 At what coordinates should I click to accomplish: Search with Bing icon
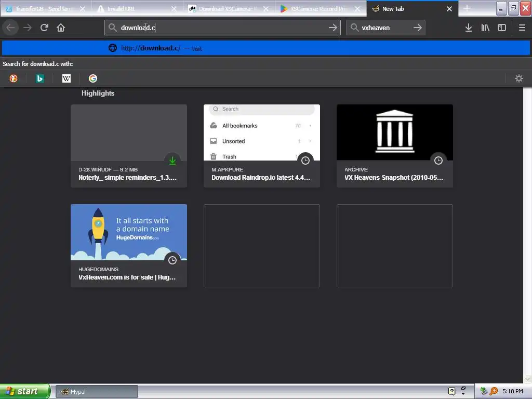[40, 78]
